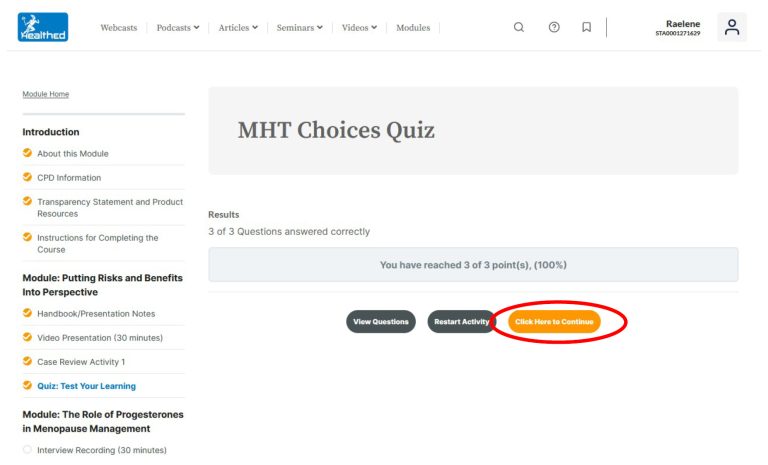Viewport: 768px width, 465px height.
Task: Open the search magnifier icon
Action: pos(519,27)
